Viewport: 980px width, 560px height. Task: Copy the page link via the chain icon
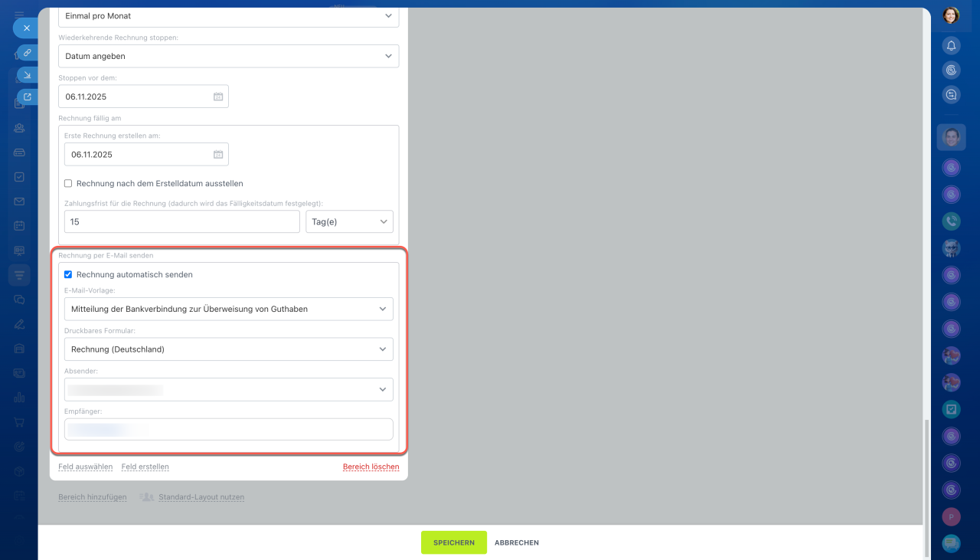pos(28,52)
